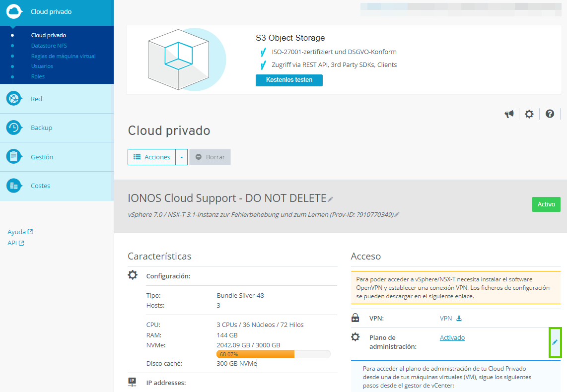The image size is (567, 392).
Task: Open the Costes coins icon
Action: [14, 186]
